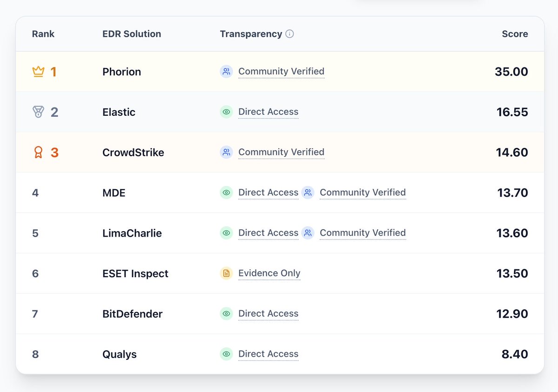Select the ESET Inspect solution name
Viewport: 558px width, 392px height.
click(x=135, y=273)
